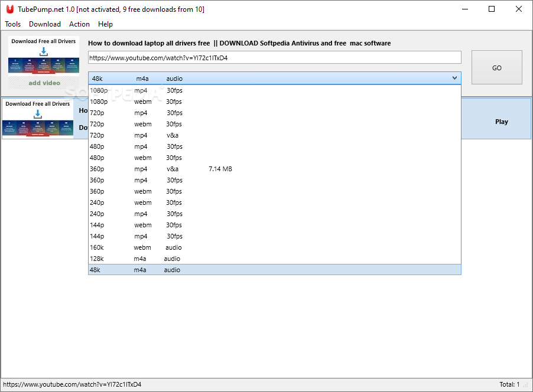Open the Tools menu

click(12, 24)
